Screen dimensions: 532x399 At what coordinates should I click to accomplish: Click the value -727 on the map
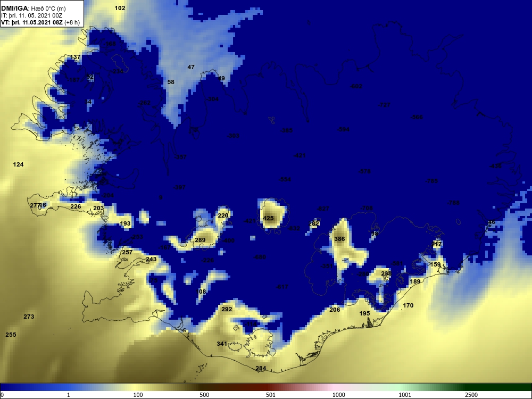[384, 105]
